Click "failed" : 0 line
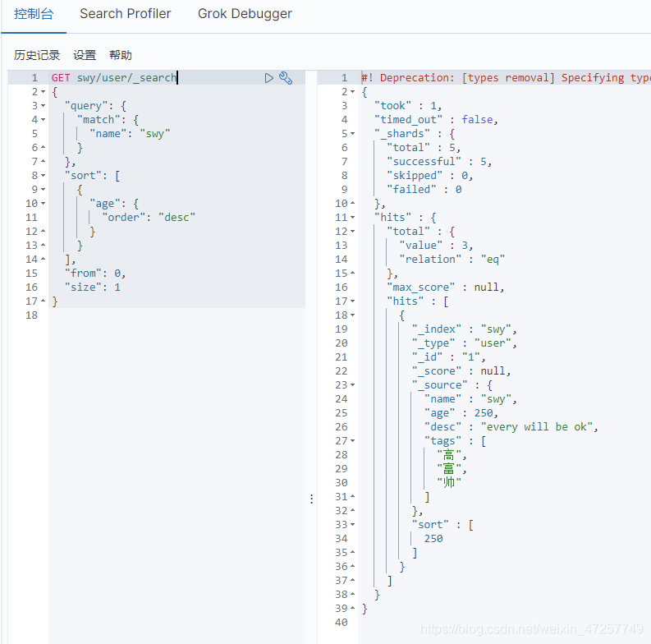 click(x=424, y=190)
